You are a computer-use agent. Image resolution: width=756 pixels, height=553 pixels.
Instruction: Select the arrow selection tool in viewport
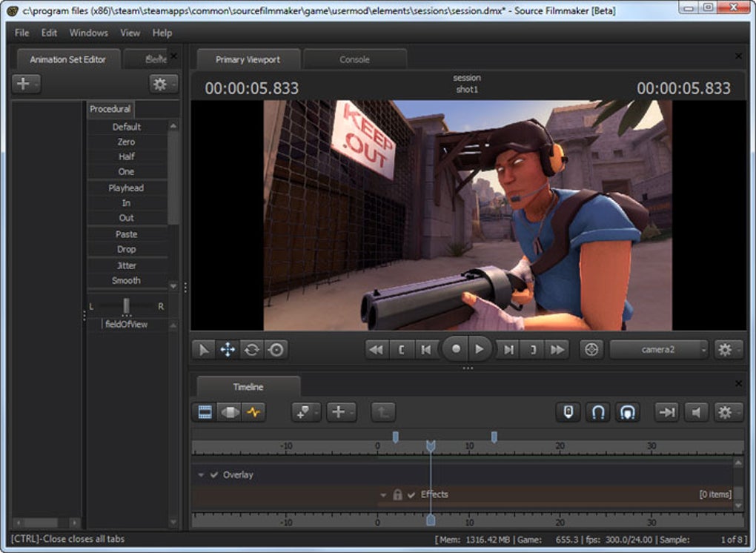[202, 350]
